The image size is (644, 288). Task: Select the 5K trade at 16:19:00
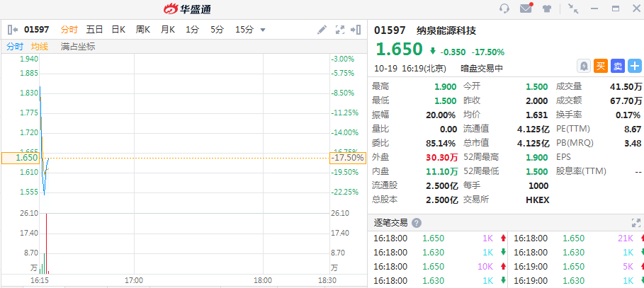click(577, 266)
